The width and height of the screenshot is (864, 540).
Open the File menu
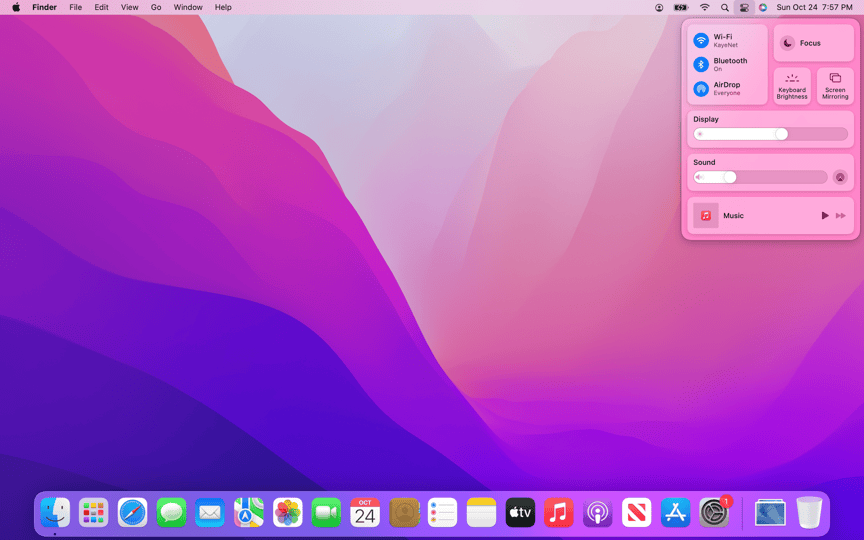75,7
